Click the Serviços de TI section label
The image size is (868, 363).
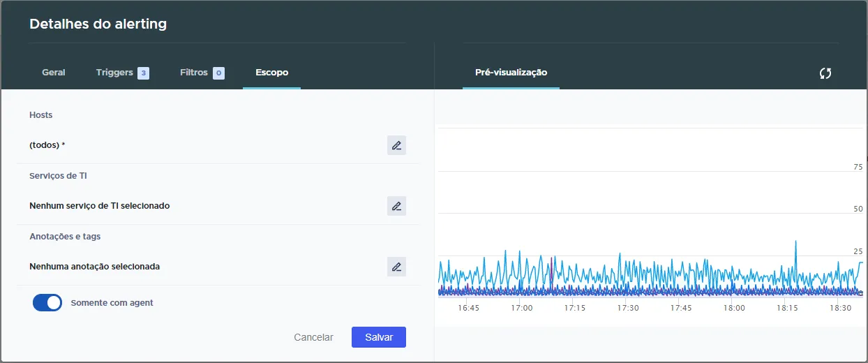59,175
